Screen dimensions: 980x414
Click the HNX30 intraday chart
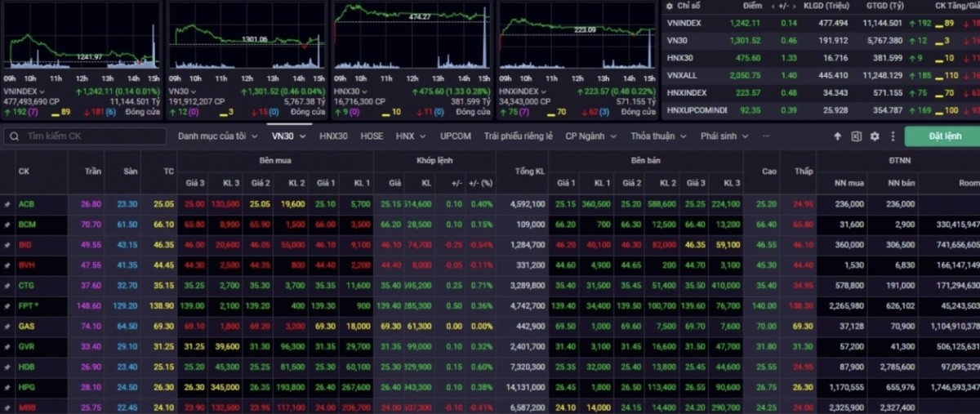[x=411, y=38]
